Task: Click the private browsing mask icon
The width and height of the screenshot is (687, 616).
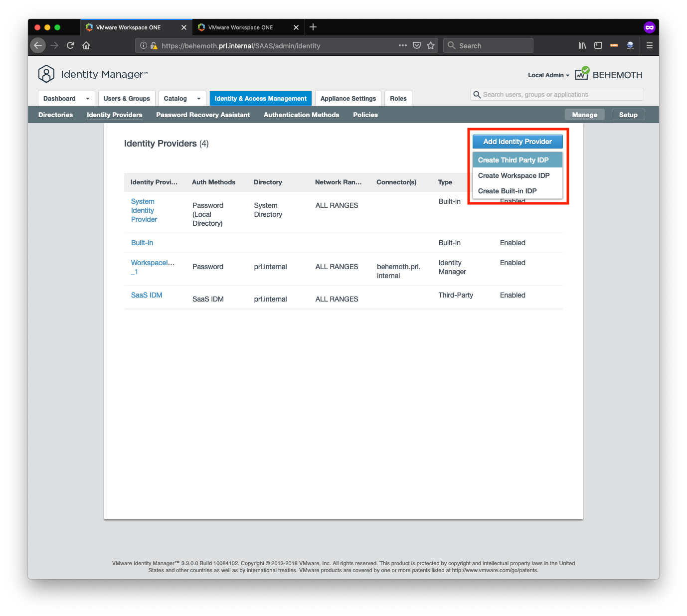Action: (649, 27)
